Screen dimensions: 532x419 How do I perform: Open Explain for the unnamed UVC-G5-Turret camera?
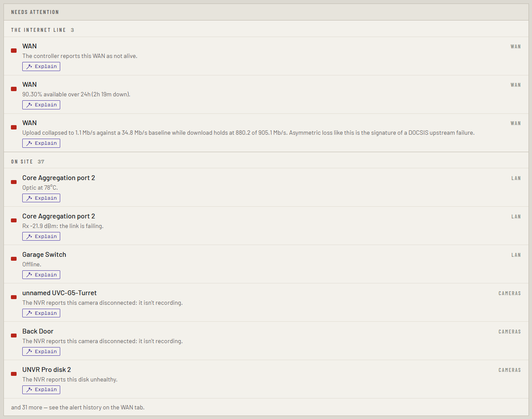(x=41, y=313)
